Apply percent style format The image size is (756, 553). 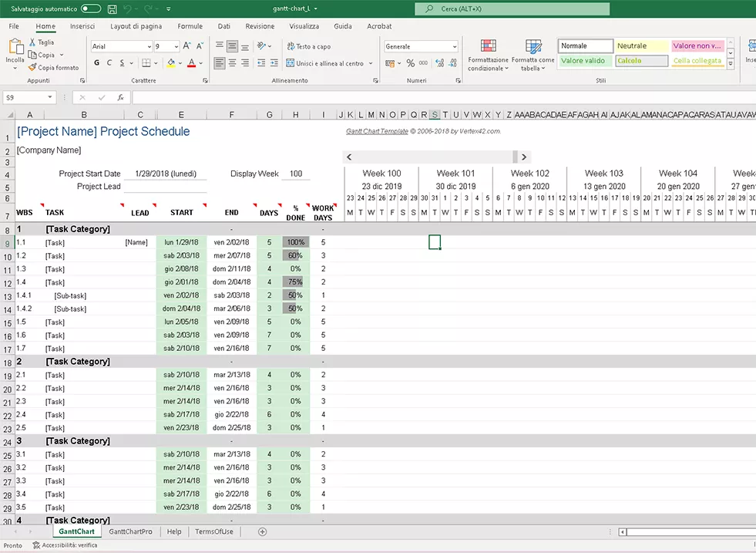click(410, 63)
